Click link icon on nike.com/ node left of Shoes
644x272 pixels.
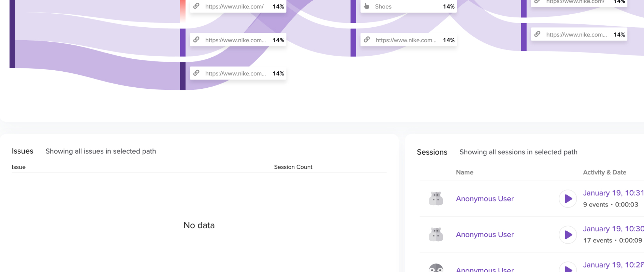196,6
